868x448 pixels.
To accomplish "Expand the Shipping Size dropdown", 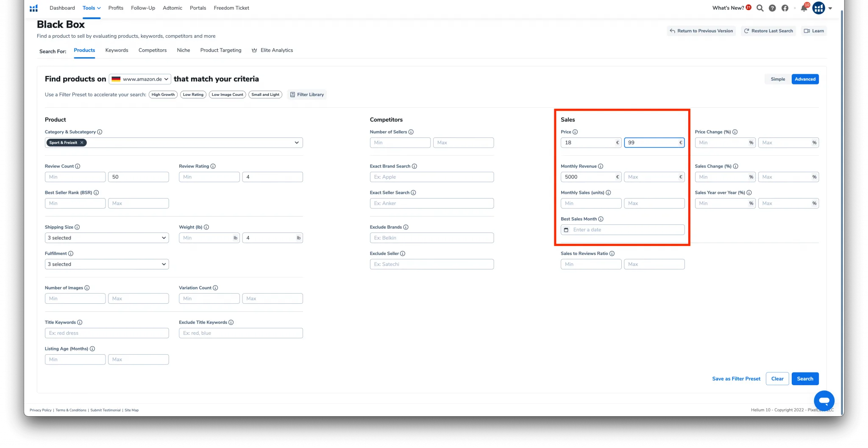I will click(x=107, y=238).
